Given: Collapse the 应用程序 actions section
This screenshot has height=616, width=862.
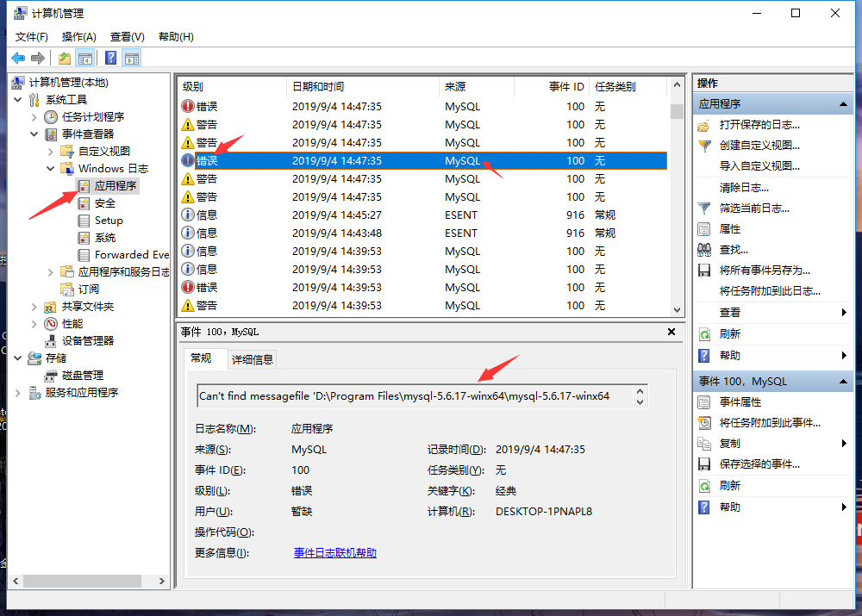Looking at the screenshot, I should pos(843,103).
